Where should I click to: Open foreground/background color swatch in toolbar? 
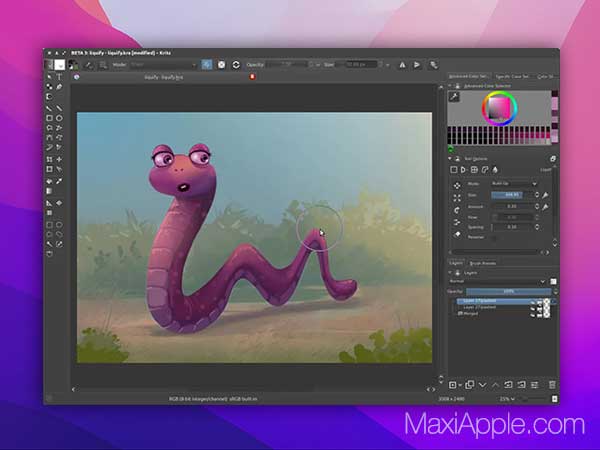click(x=73, y=65)
